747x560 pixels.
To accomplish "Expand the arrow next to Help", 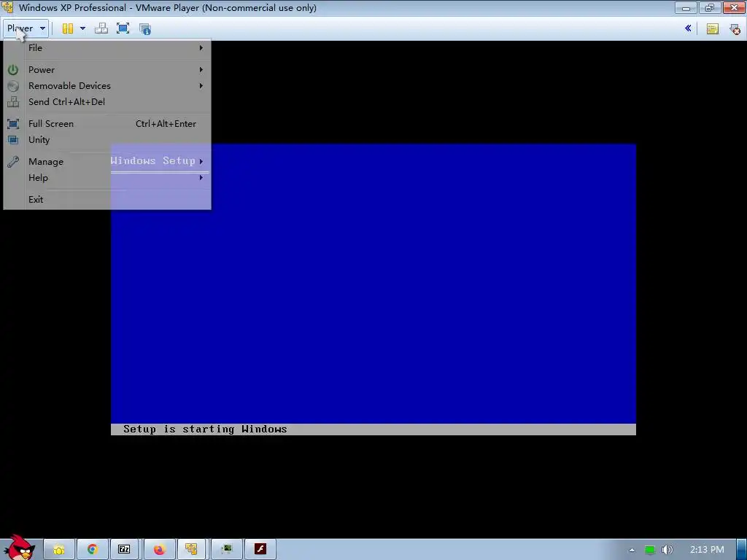I will [201, 178].
